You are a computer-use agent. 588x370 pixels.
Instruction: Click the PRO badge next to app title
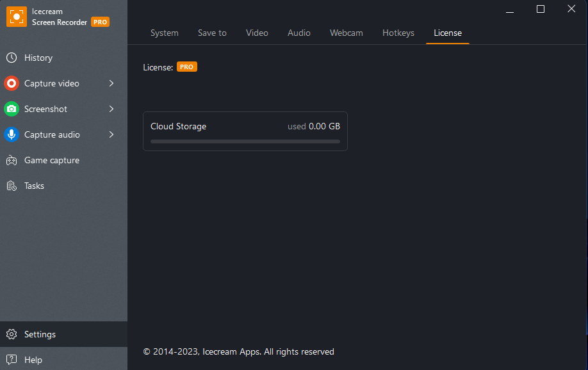[x=100, y=22]
